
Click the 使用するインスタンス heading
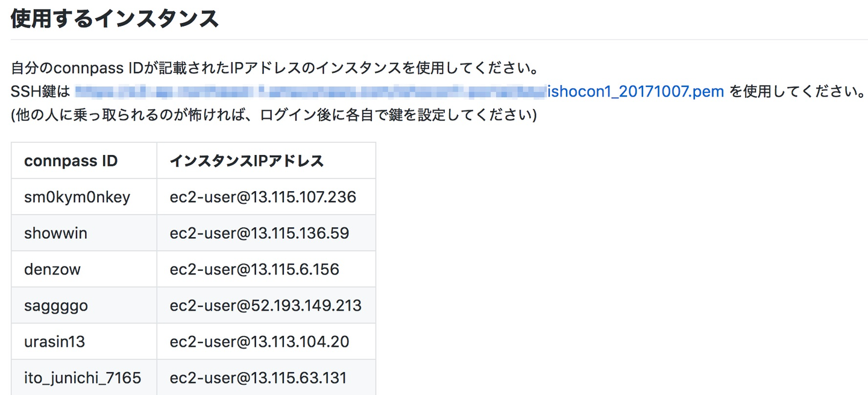pos(115,19)
